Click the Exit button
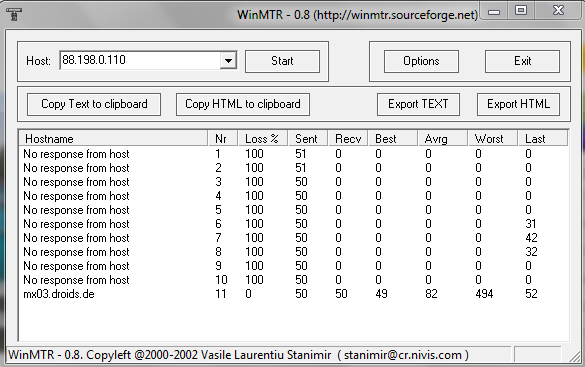Viewport: 585px width, 367px height. [522, 61]
